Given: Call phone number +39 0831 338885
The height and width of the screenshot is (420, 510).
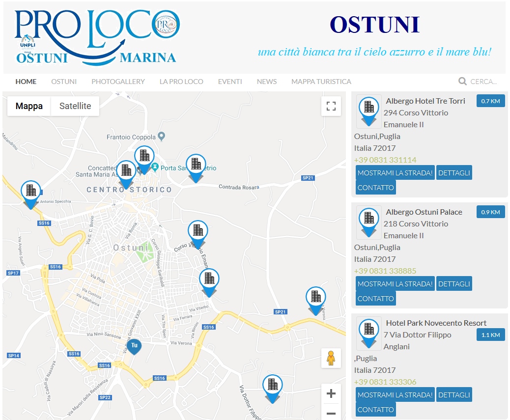Looking at the screenshot, I should (385, 271).
